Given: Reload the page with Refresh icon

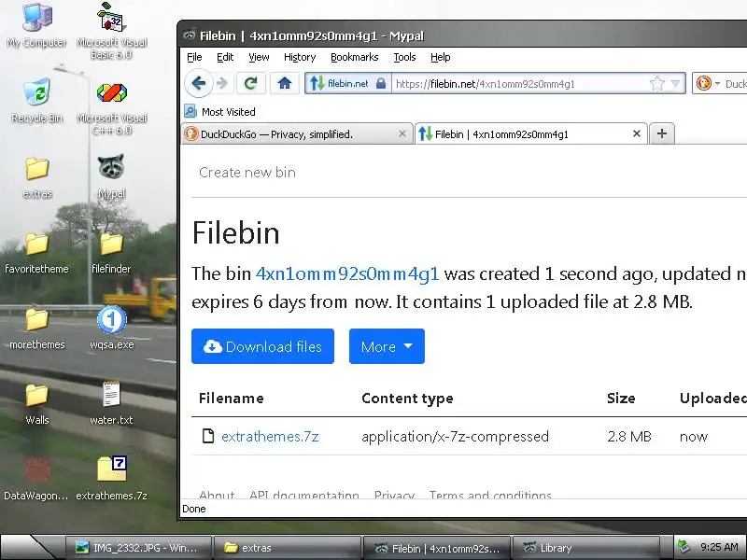Looking at the screenshot, I should 250,84.
